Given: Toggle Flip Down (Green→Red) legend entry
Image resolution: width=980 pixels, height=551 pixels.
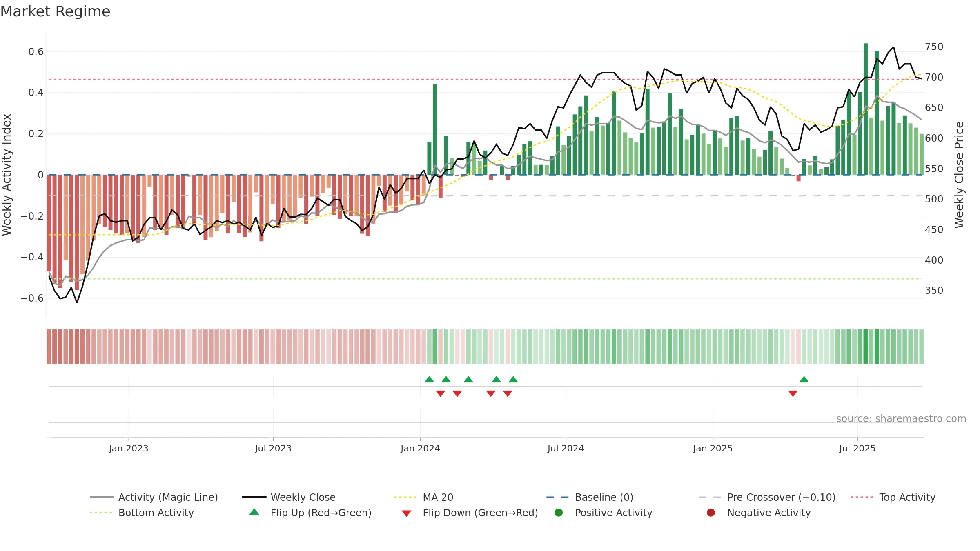Looking at the screenshot, I should 470,513.
